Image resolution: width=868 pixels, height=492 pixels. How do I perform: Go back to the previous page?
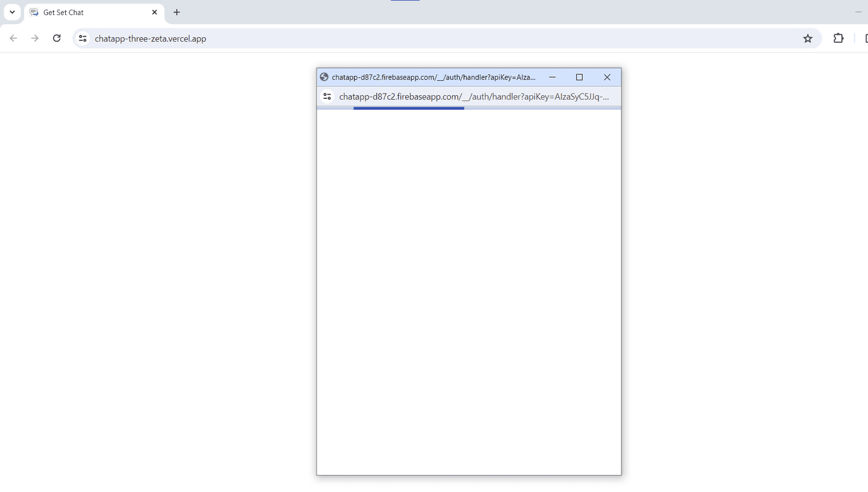click(13, 39)
